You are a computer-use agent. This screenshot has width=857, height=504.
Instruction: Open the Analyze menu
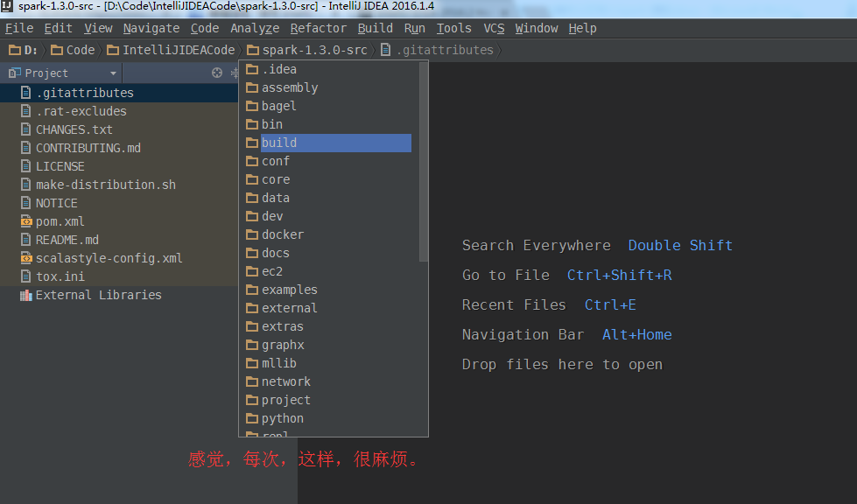pyautogui.click(x=255, y=28)
